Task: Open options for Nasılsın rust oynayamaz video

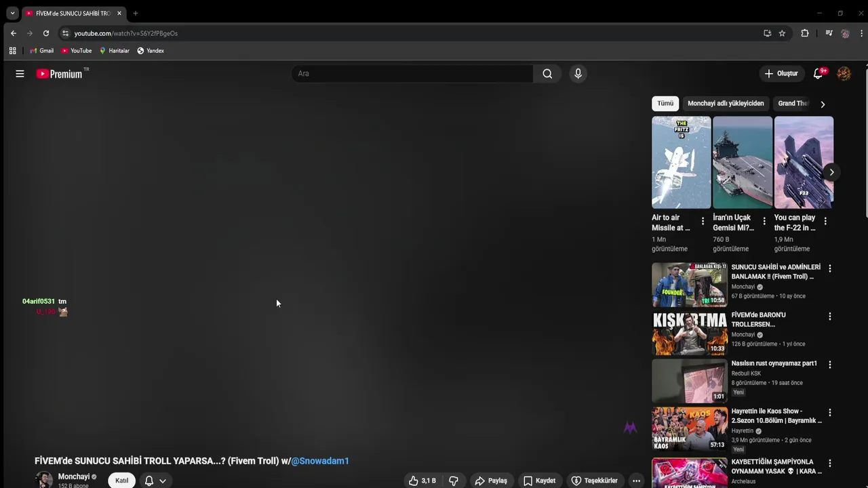Action: click(x=829, y=365)
